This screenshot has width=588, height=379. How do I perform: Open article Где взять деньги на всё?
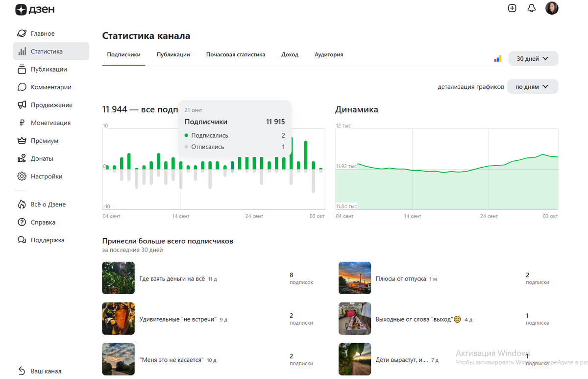tap(172, 278)
